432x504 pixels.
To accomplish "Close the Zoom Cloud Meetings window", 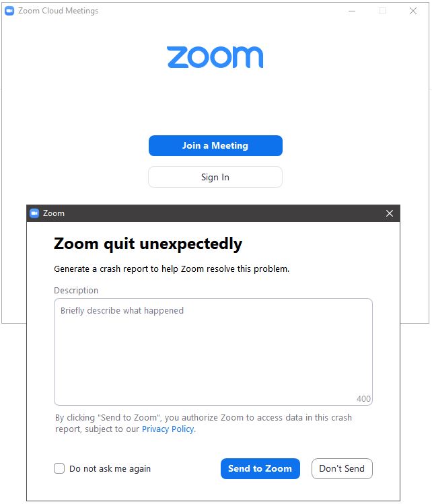I will pyautogui.click(x=413, y=11).
